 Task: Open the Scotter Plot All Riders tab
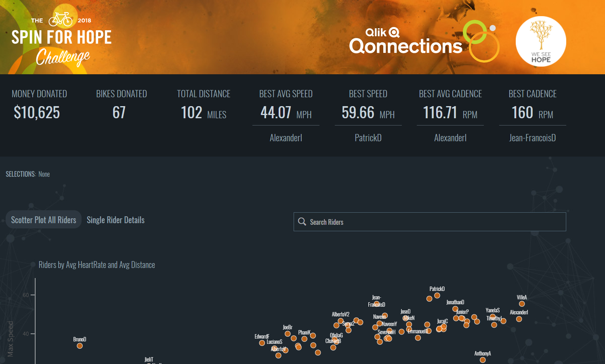[44, 220]
